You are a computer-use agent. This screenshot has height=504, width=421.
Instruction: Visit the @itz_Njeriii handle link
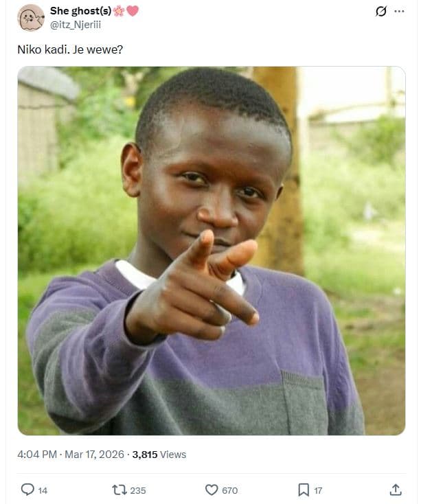(x=76, y=25)
